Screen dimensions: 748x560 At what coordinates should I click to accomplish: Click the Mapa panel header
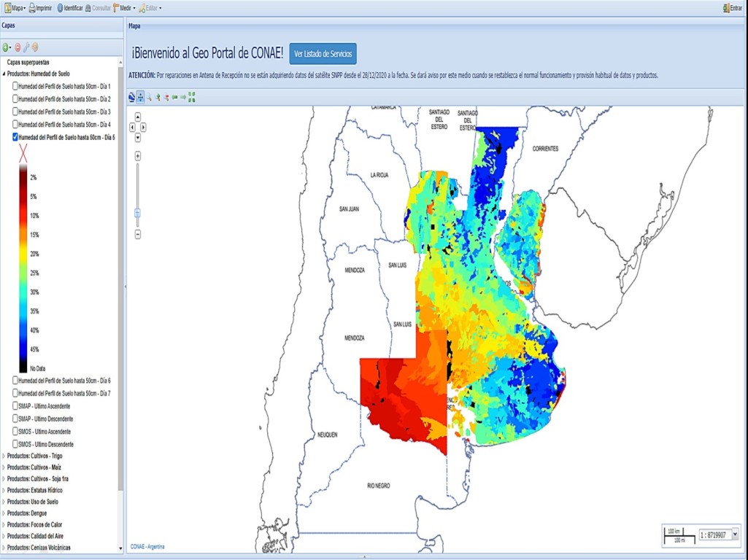[436, 26]
